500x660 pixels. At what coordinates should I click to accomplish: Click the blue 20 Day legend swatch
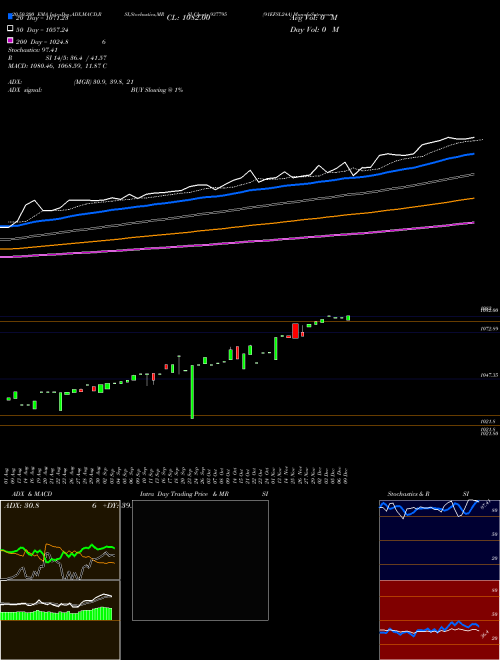[11, 17]
